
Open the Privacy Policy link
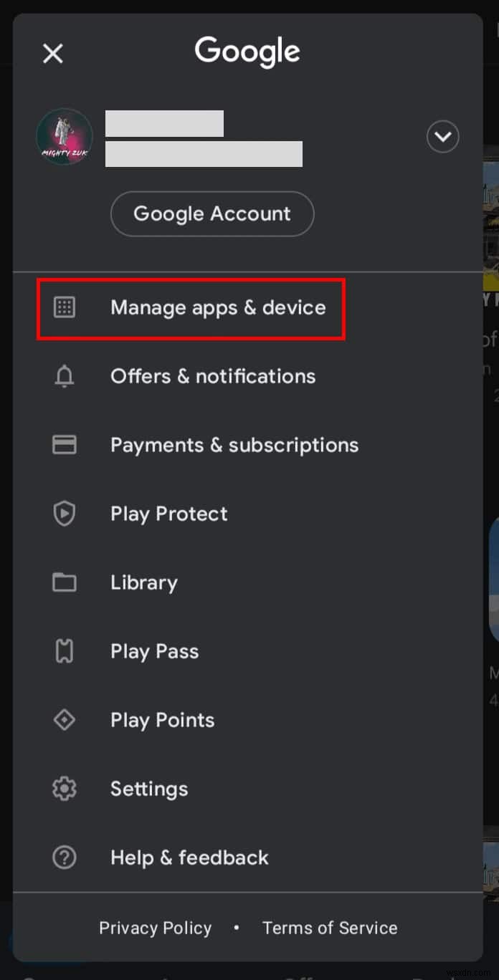coord(156,928)
